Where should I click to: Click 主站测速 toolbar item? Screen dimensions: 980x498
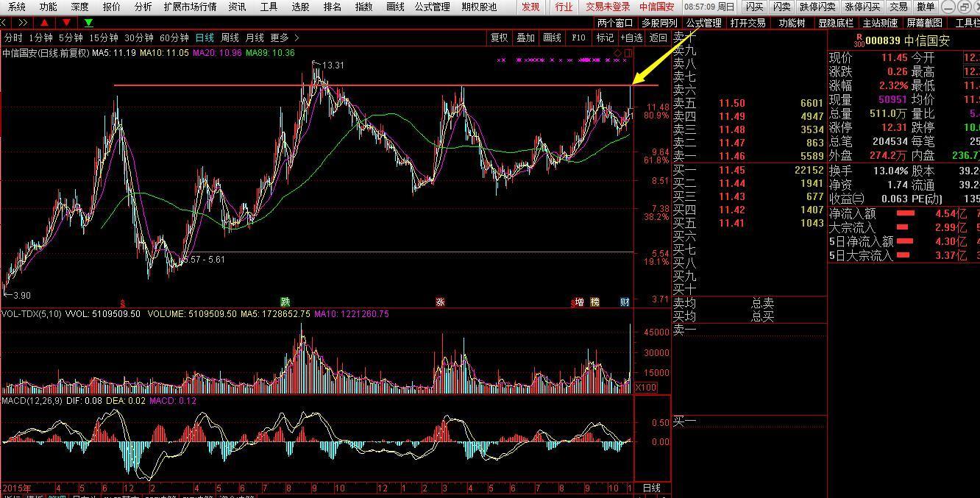coord(880,23)
